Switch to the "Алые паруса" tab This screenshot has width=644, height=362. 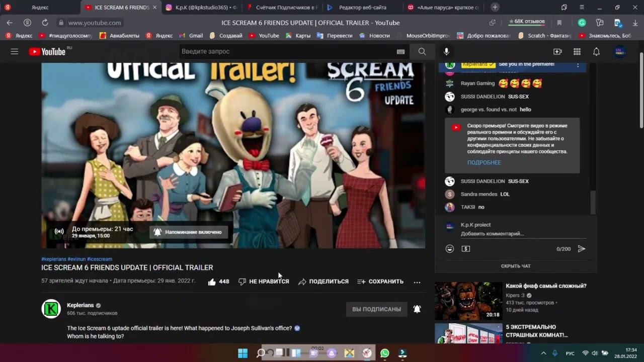(x=443, y=8)
